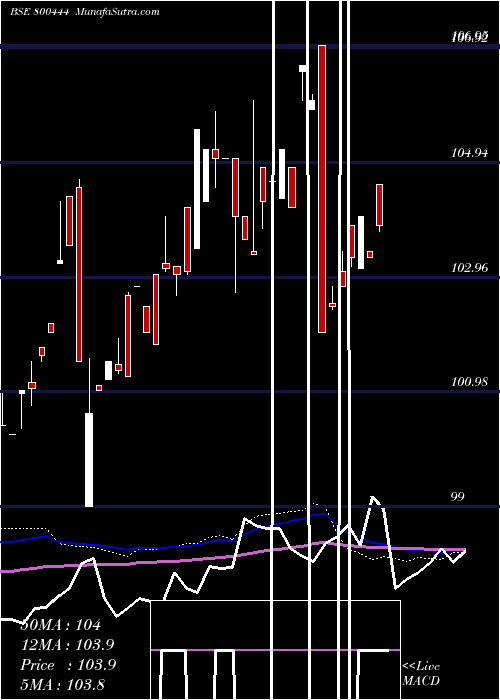Click the <<Live MACD label
The height and width of the screenshot is (700, 500).
(x=421, y=673)
